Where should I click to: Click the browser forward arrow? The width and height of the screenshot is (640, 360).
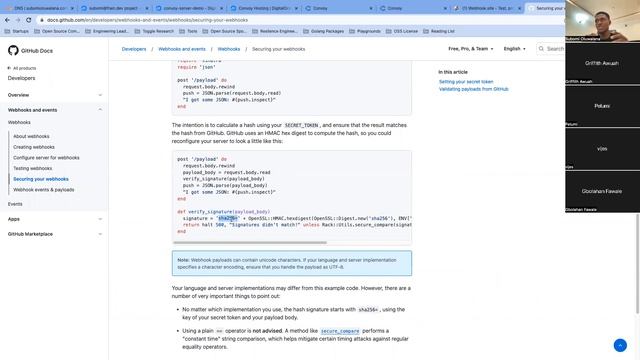[x=18, y=20]
